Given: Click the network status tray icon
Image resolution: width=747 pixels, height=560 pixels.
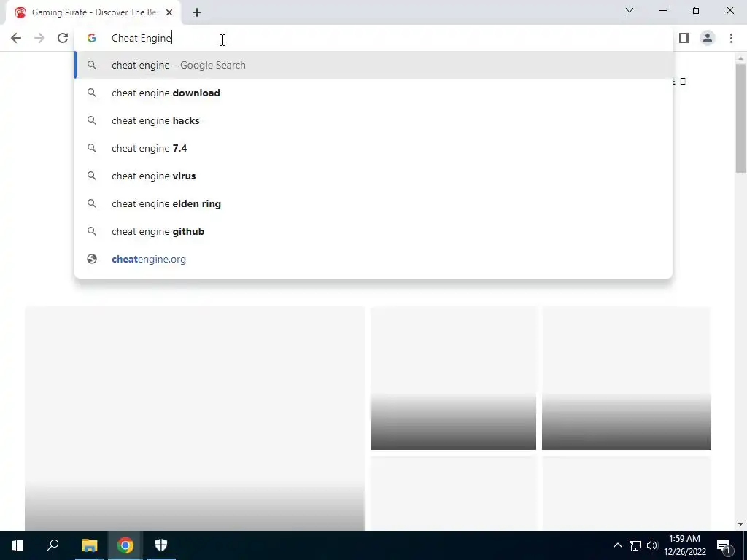Looking at the screenshot, I should [x=635, y=545].
